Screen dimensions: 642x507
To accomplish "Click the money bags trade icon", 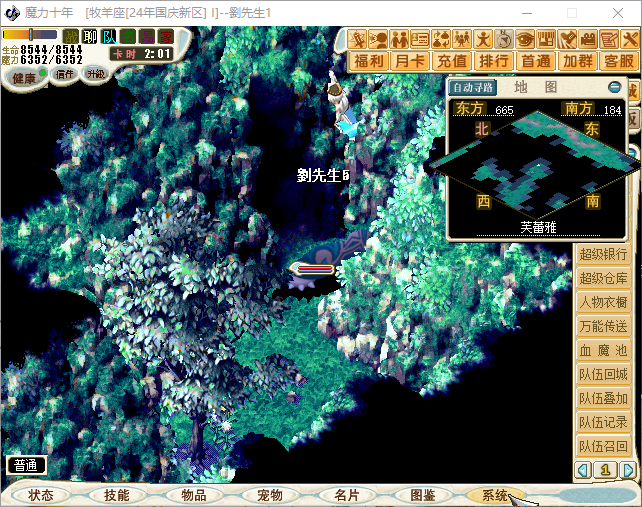I will click(x=441, y=39).
